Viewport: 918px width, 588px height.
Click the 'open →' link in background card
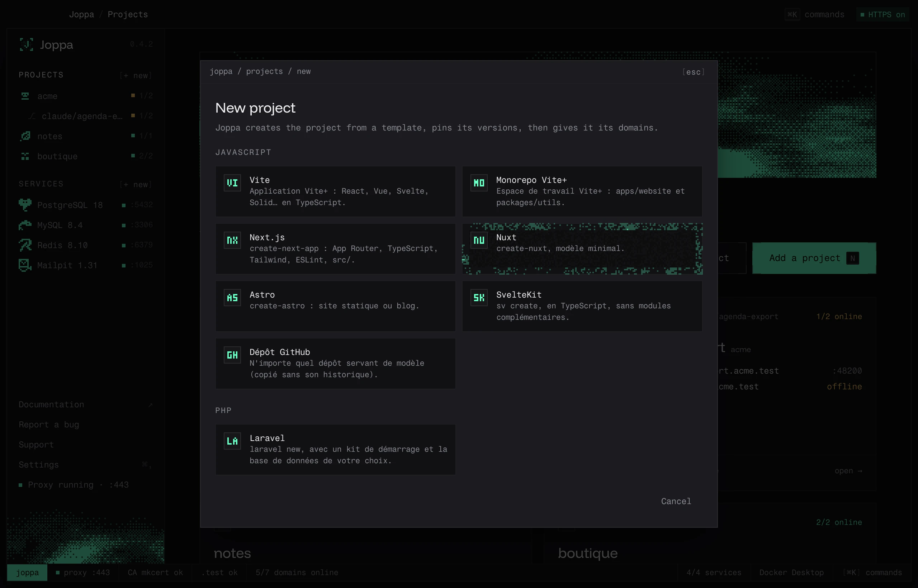point(848,471)
